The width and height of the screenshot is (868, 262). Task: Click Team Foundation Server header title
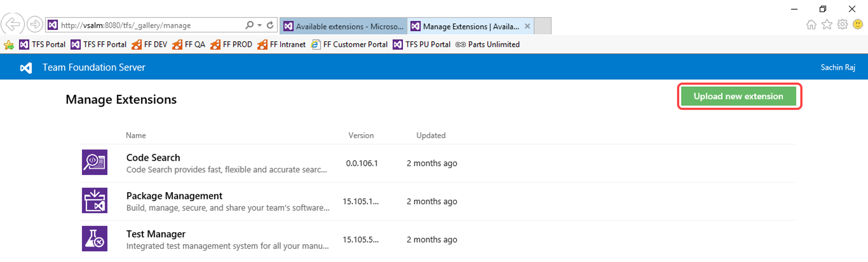[94, 67]
